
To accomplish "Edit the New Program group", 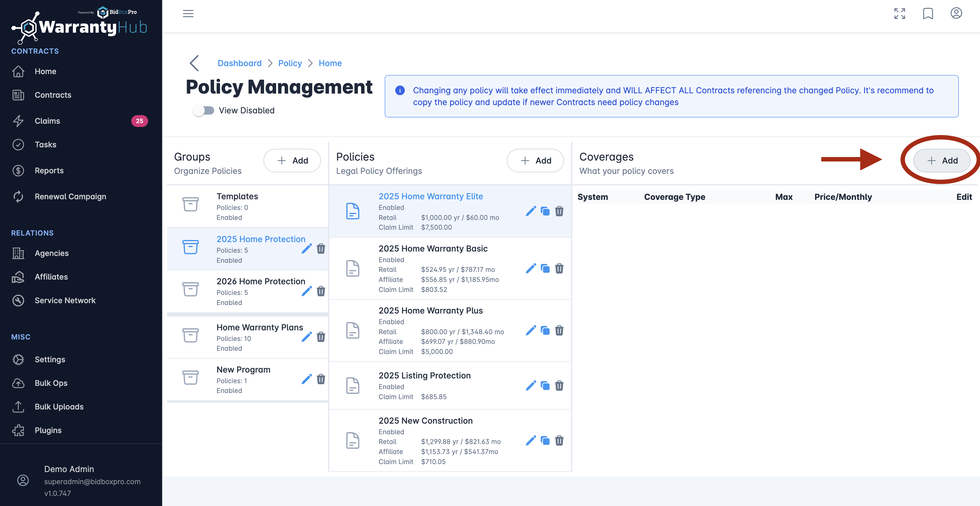I will coord(307,379).
